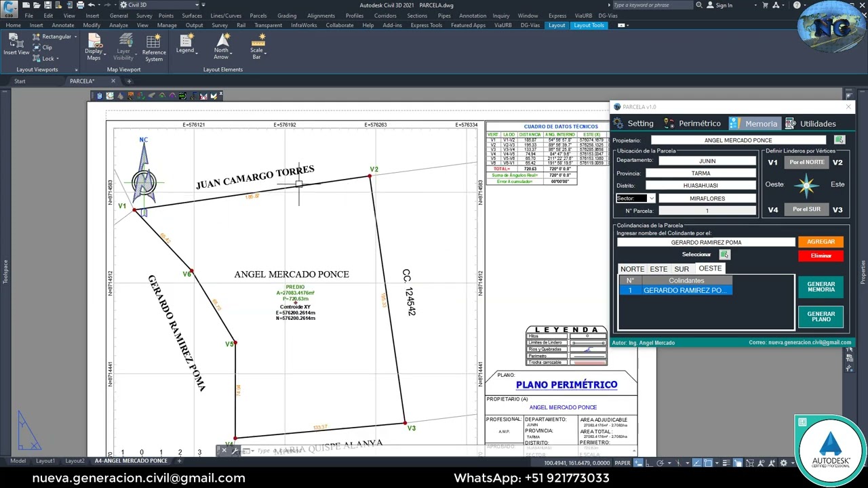868x488 pixels.
Task: Click the Open file icon in quick access toolbar
Action: (x=37, y=5)
